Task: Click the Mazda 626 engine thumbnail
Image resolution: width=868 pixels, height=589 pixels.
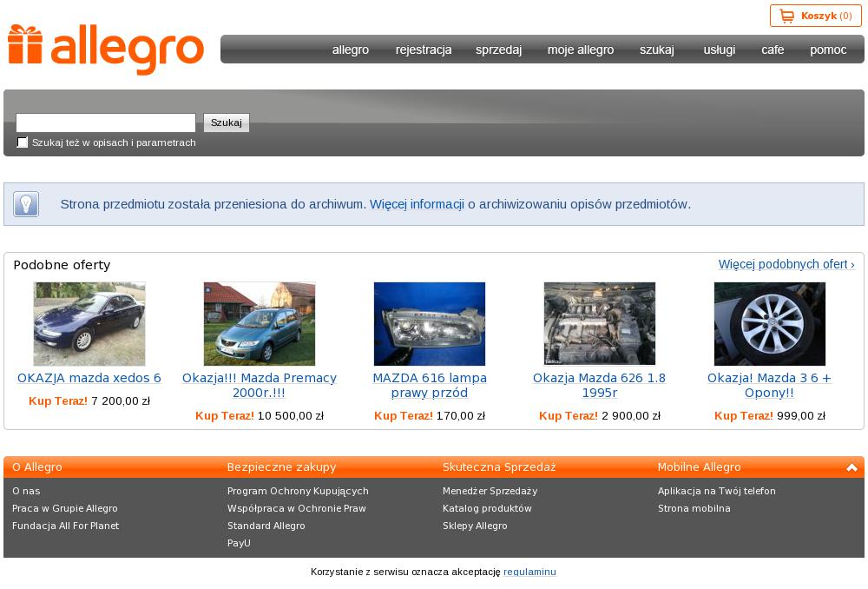Action: click(x=600, y=323)
